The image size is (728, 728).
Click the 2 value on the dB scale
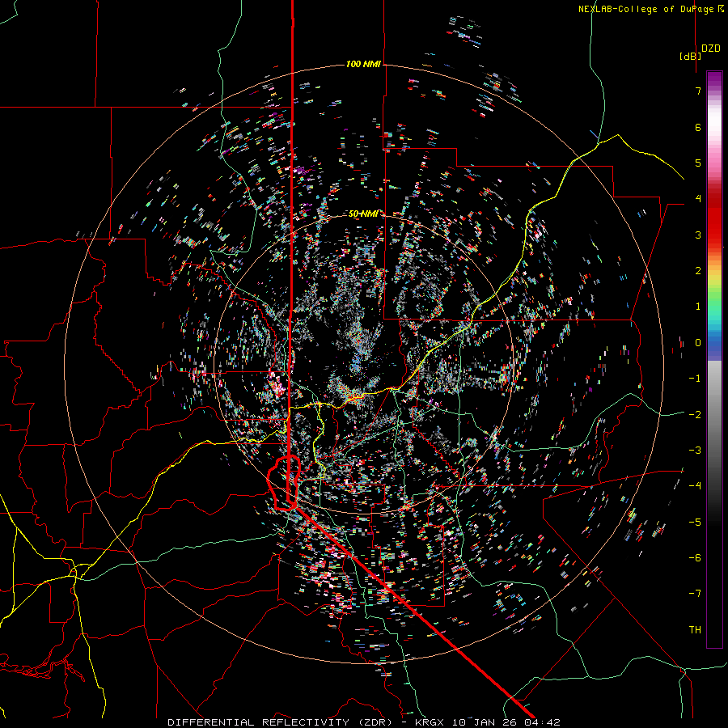698,271
